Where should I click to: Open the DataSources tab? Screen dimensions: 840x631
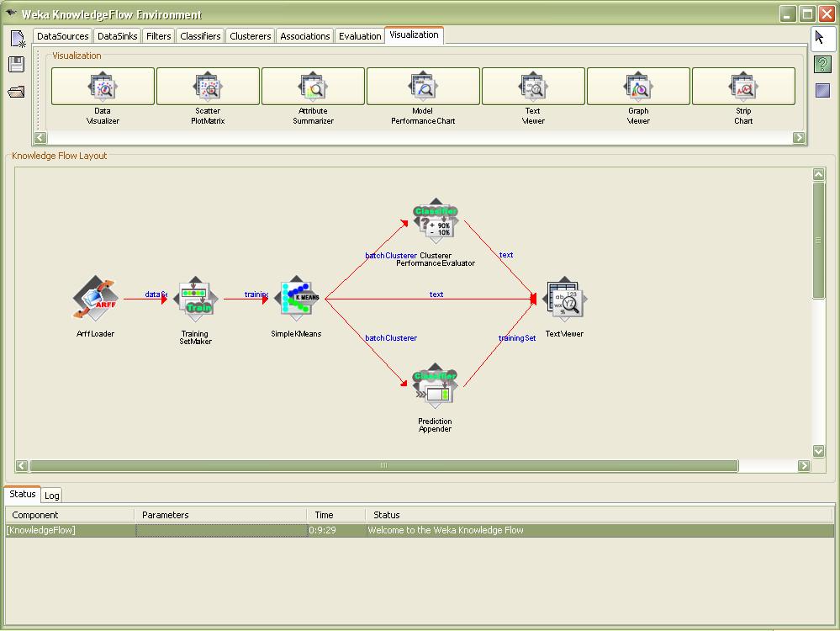(63, 36)
